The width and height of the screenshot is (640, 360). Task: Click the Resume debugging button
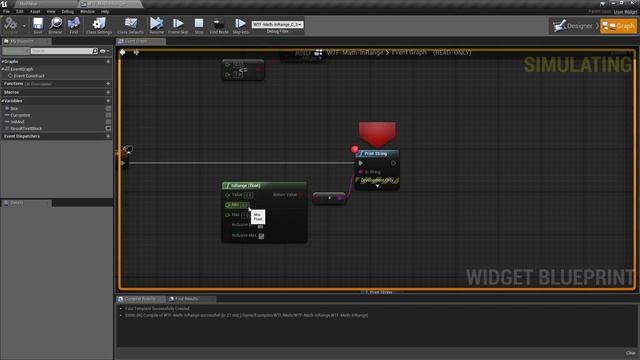[156, 25]
